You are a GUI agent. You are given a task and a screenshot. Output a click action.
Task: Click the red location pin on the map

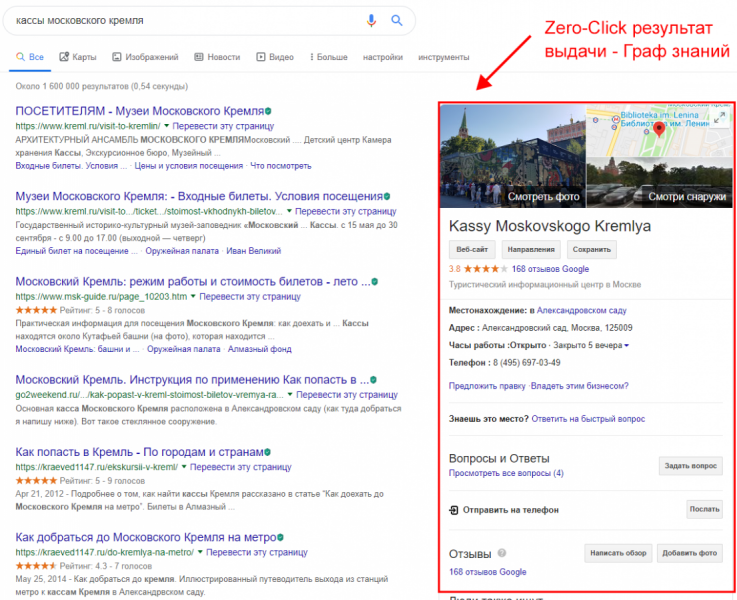659,128
